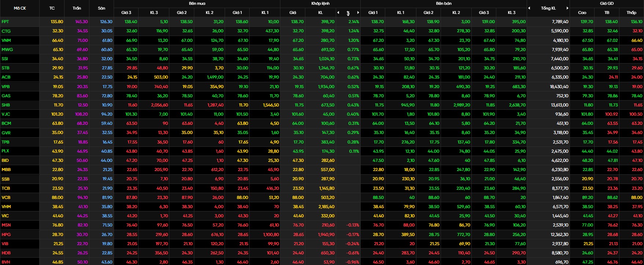Click FPT's ceiling price 145.30
Image resolution: width=644 pixels, height=265 pixels.
(x=81, y=22)
